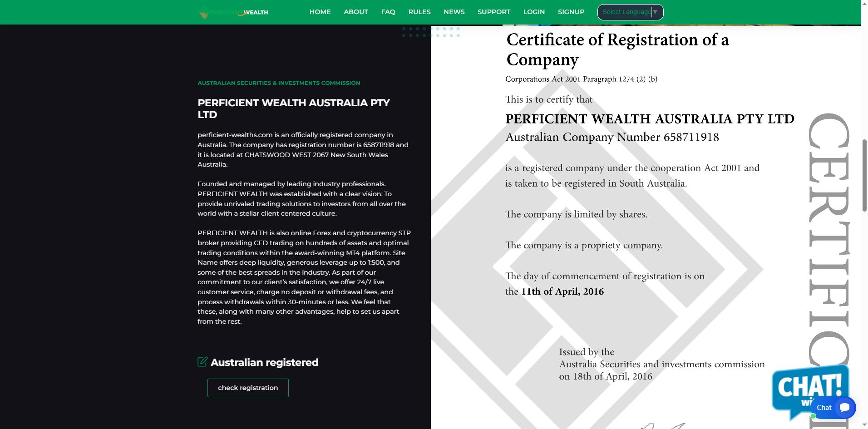Screen dimensions: 868x429
Task: Click the "Australian registered" heading
Action: pos(264,362)
